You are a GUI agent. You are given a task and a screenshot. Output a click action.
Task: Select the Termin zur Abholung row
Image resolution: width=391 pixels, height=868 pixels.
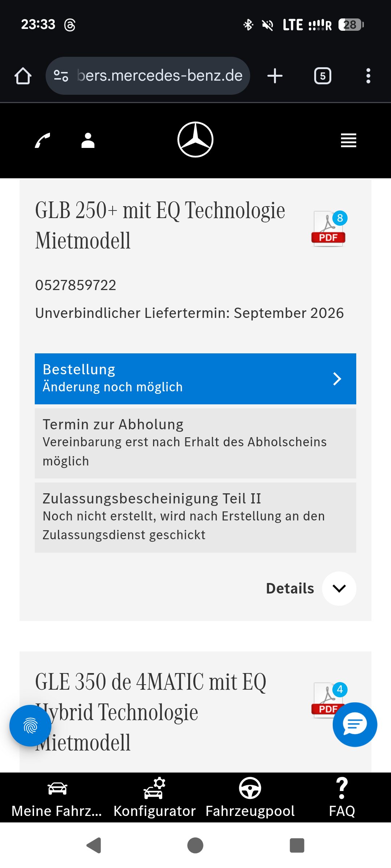tap(195, 443)
